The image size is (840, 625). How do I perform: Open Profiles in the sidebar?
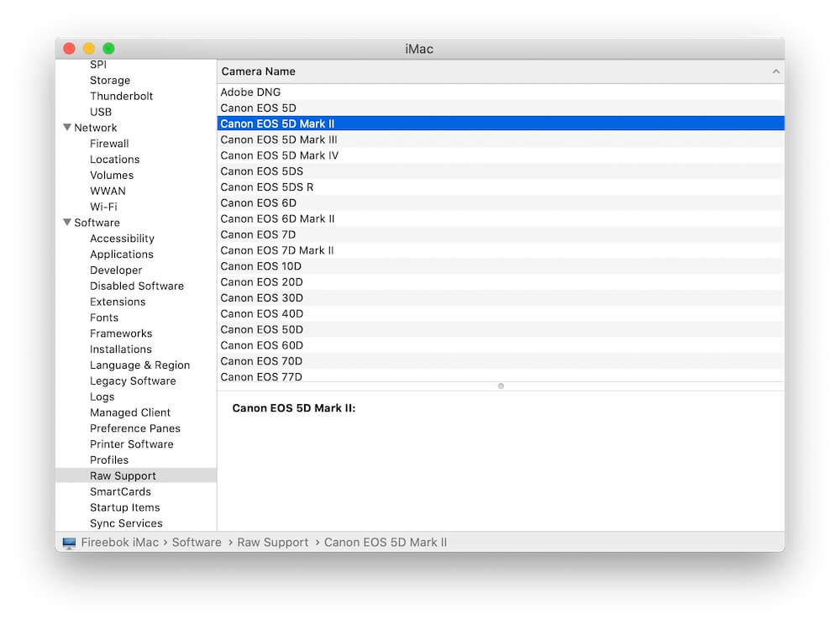[108, 460]
